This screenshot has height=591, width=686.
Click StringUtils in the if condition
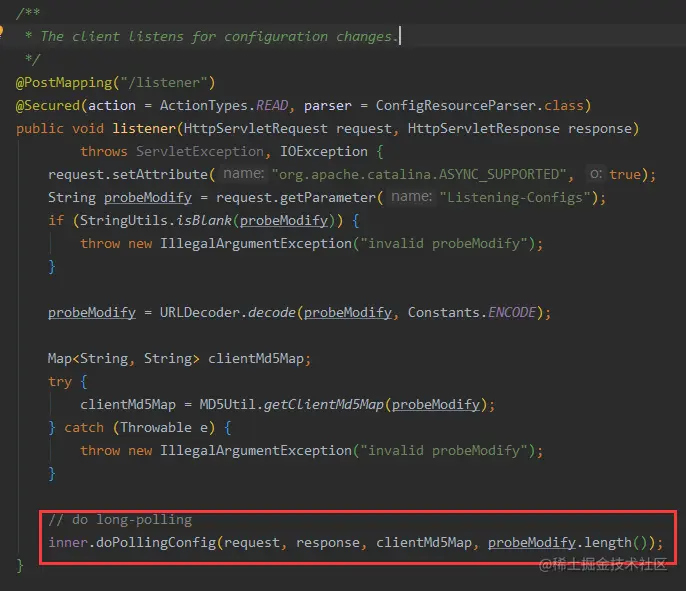[124, 220]
